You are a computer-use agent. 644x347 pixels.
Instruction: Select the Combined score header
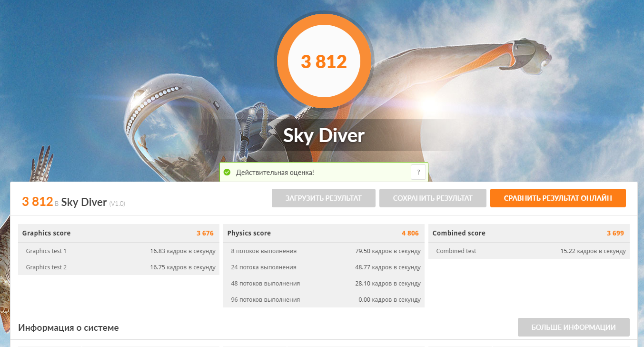tap(459, 233)
